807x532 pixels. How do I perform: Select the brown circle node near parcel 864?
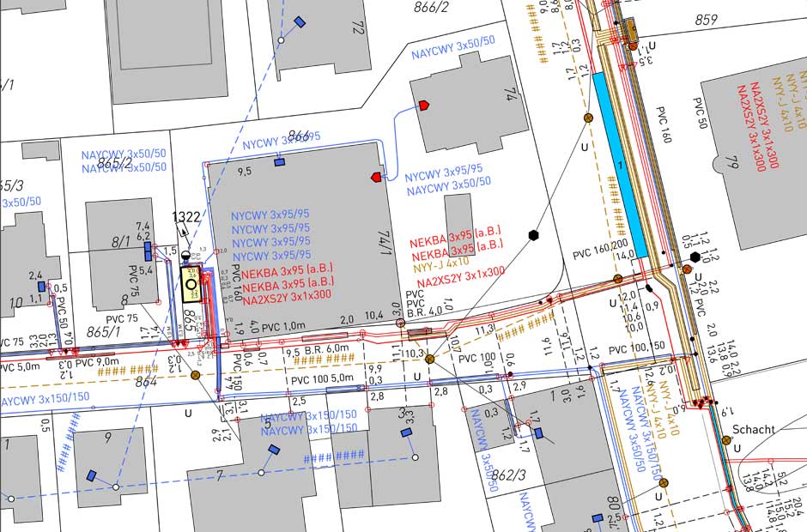(196, 374)
